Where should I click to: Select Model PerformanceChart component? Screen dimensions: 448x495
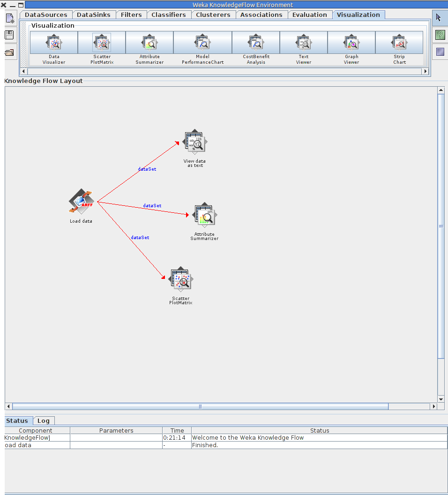tap(202, 43)
